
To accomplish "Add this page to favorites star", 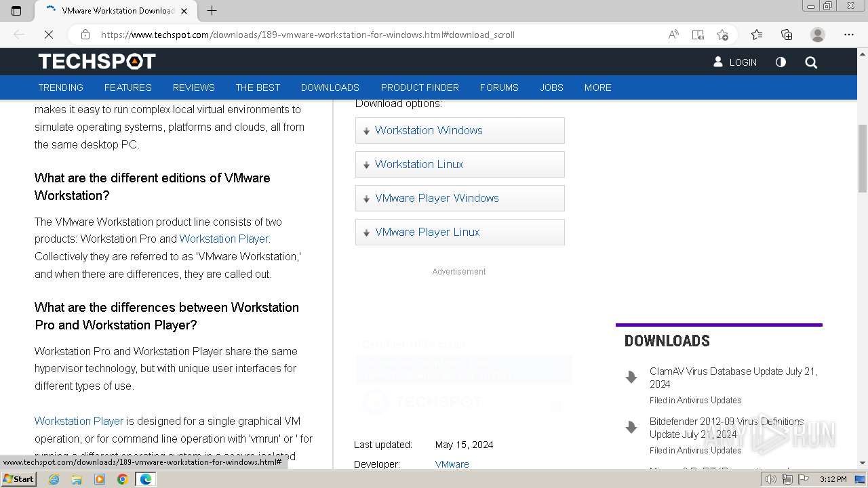I will [722, 35].
